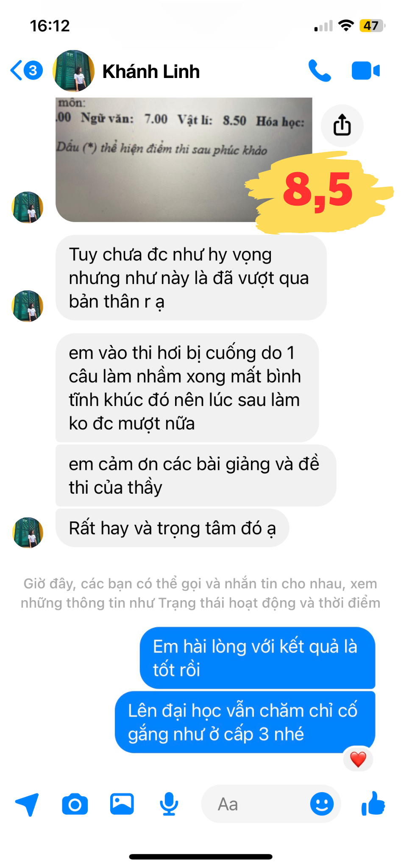This screenshot has width=401, height=868.
Task: Tap the heart reaction on last message
Action: click(358, 759)
